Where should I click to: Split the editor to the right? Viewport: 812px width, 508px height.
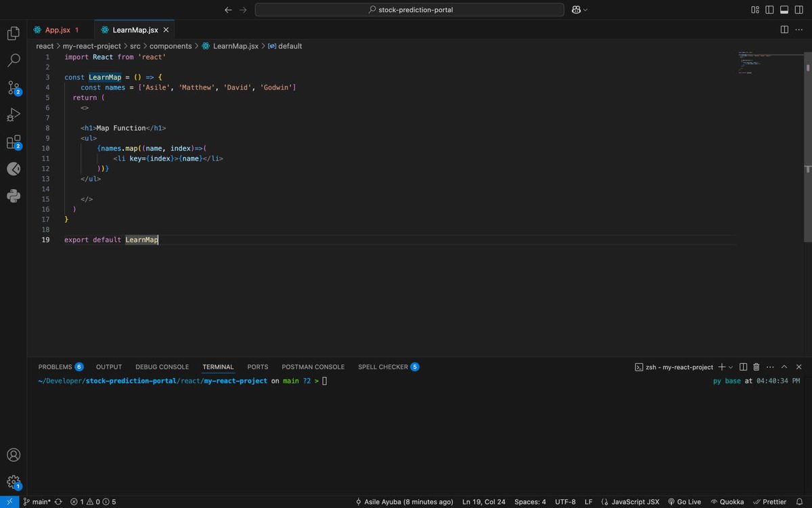(784, 30)
